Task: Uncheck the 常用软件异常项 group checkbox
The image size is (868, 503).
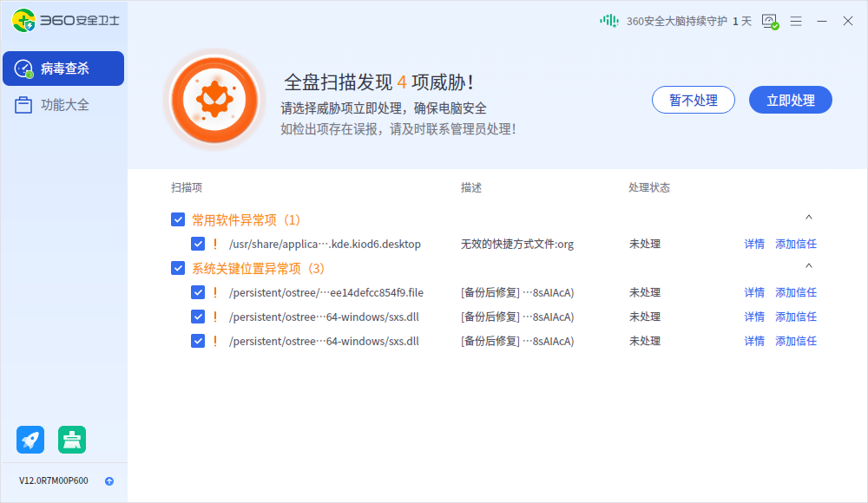Action: 178,219
